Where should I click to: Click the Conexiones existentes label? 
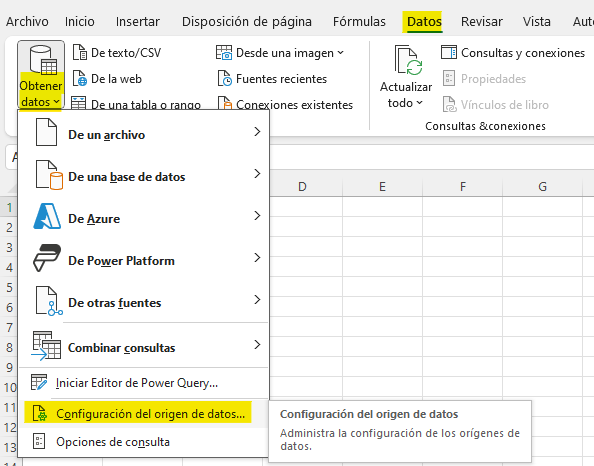pos(294,105)
